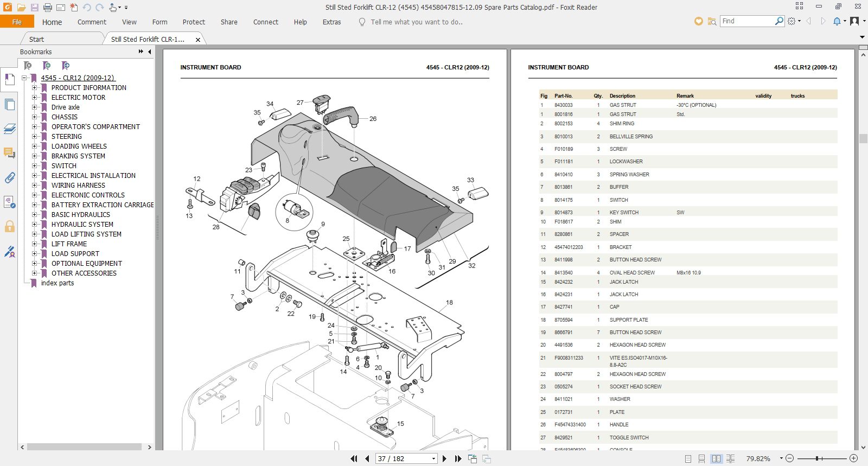Save the document with the floppy icon

35,8
